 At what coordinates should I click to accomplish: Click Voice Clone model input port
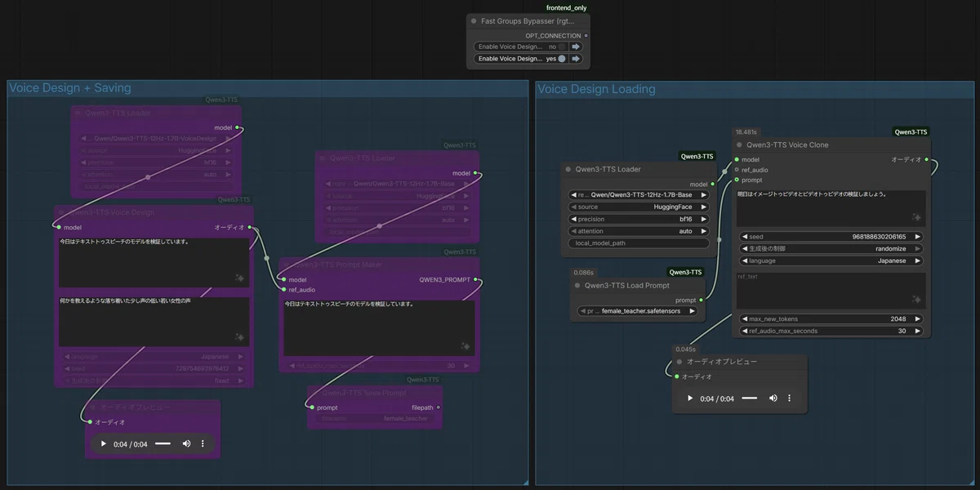[x=736, y=160]
